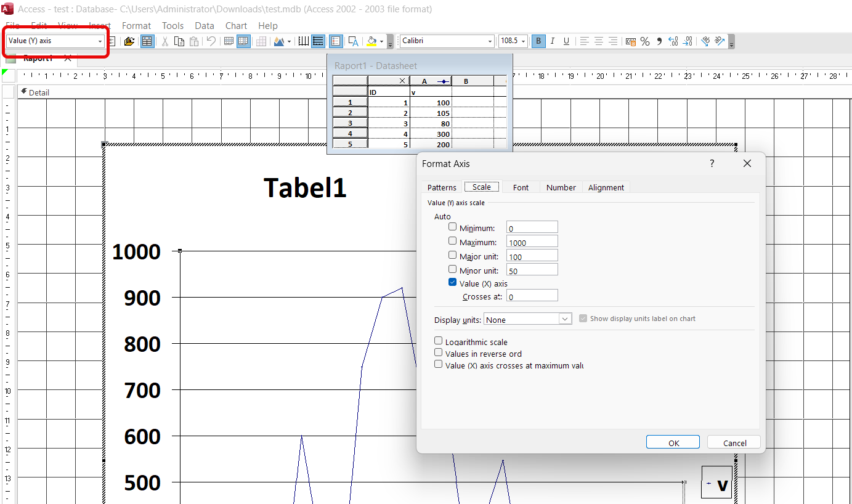This screenshot has width=852, height=504.
Task: Select the Tabel1 chart title
Action: click(x=305, y=187)
